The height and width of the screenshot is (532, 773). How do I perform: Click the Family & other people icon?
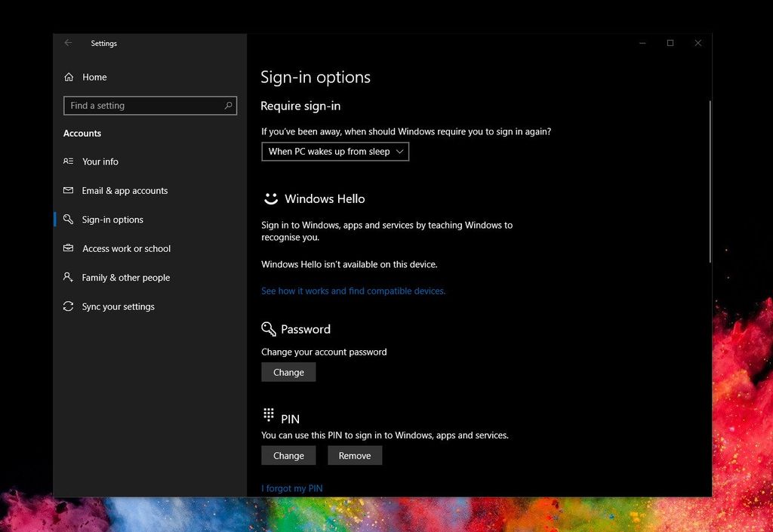tap(69, 277)
